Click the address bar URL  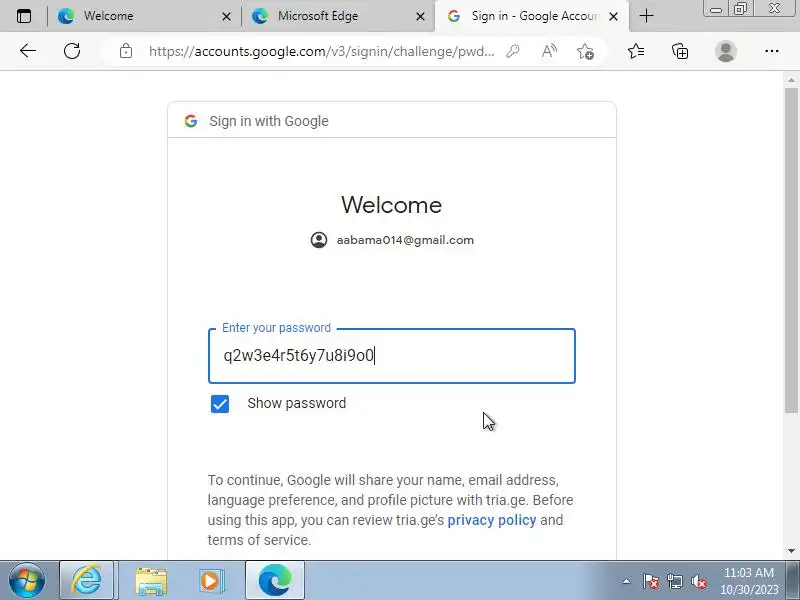(321, 52)
